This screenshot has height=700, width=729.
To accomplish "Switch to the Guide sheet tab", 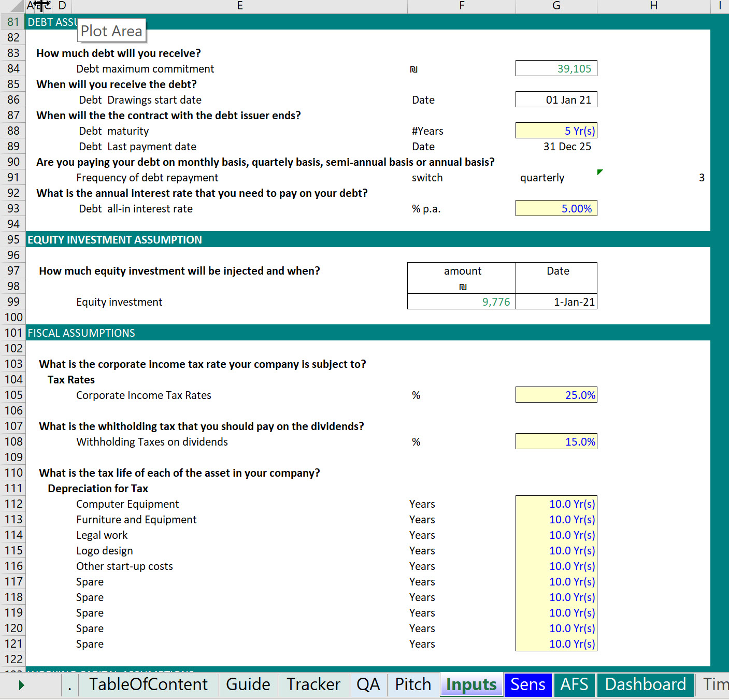I will click(x=248, y=684).
